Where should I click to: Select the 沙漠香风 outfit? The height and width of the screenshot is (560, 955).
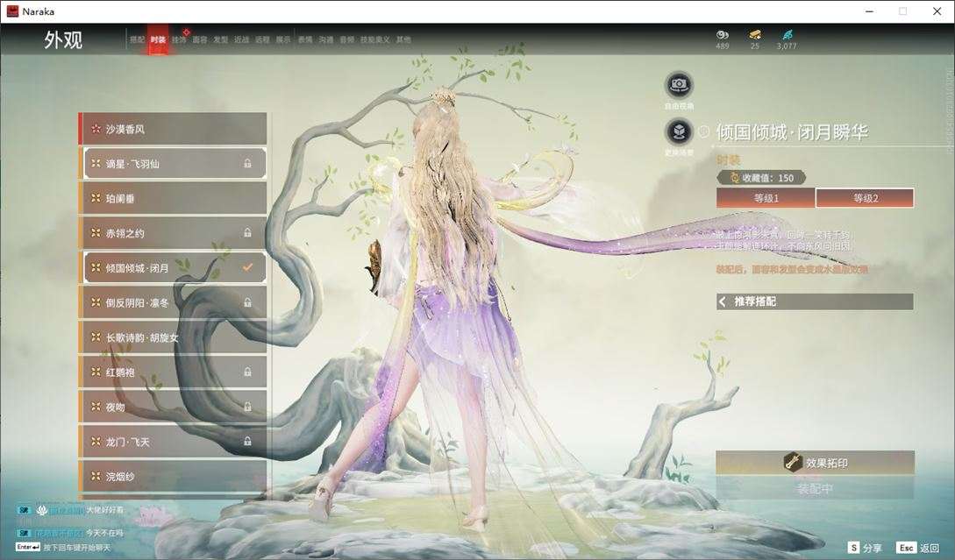[173, 129]
